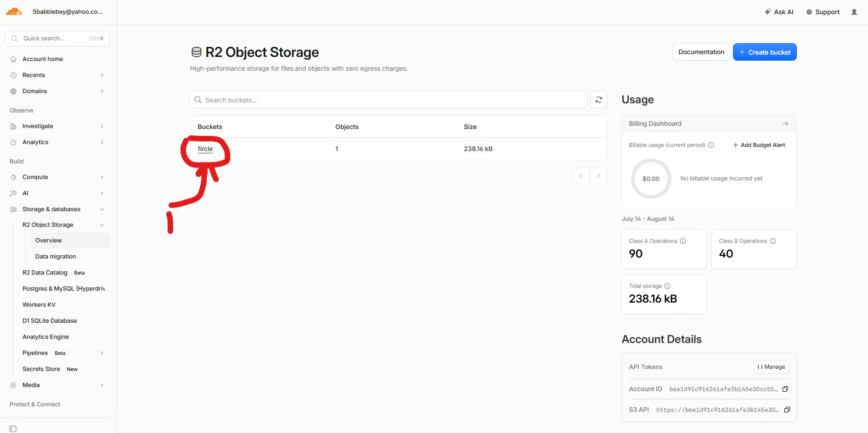Collapse the sidebar panel icon
The width and height of the screenshot is (868, 433).
[13, 429]
